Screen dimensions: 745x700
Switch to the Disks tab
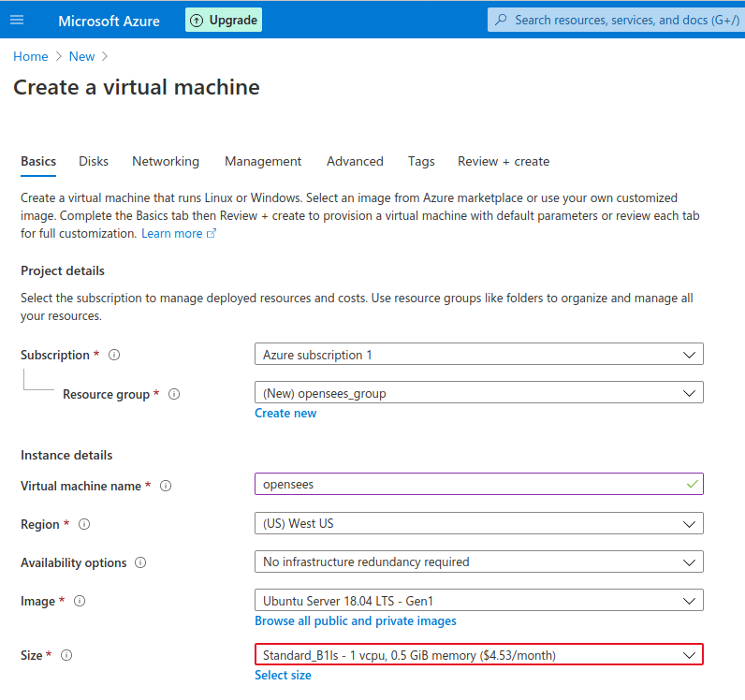click(94, 161)
